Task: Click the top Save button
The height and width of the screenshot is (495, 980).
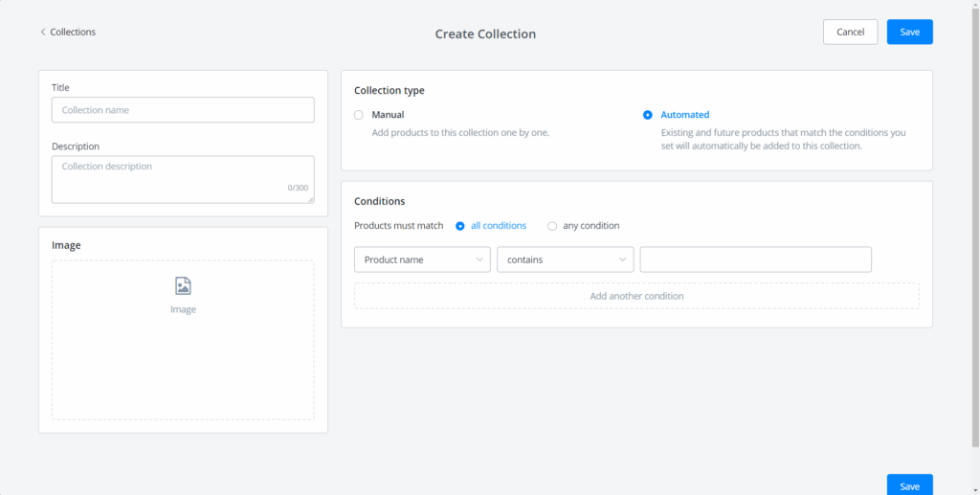Action: 909,32
